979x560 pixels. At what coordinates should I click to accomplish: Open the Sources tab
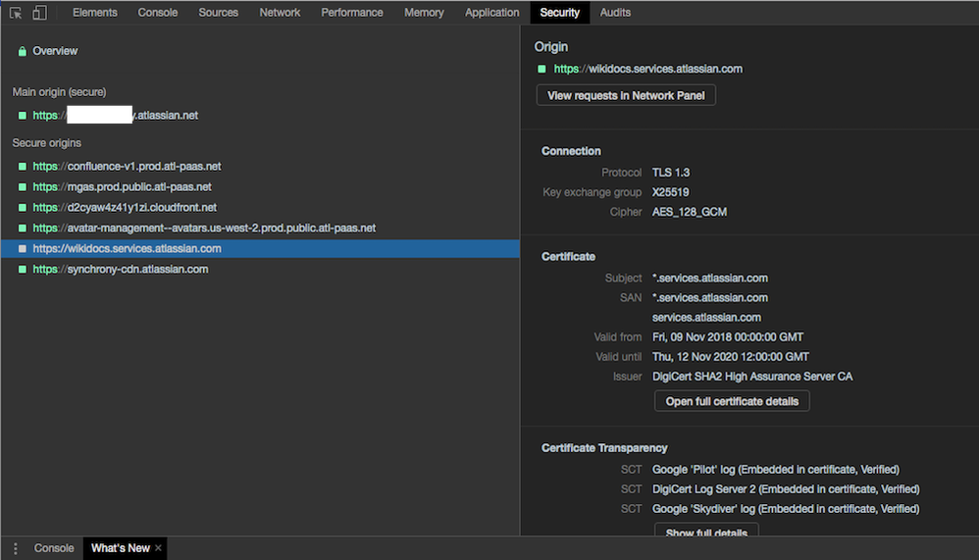219,13
